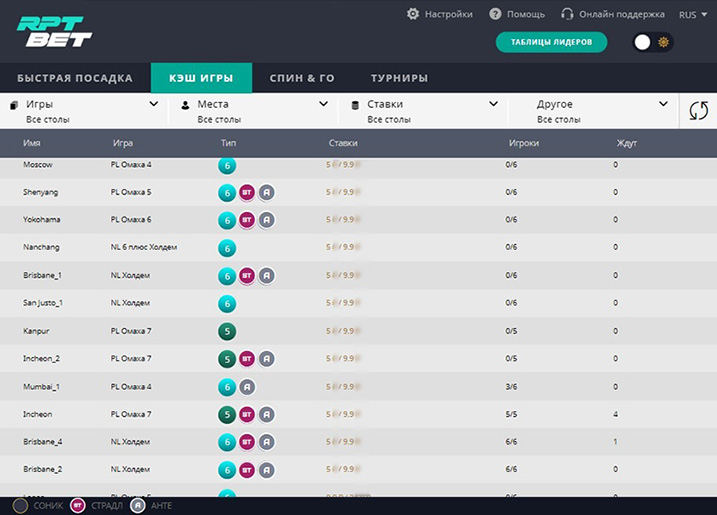This screenshot has height=515, width=717.
Task: Open the RUS language selector
Action: [692, 15]
